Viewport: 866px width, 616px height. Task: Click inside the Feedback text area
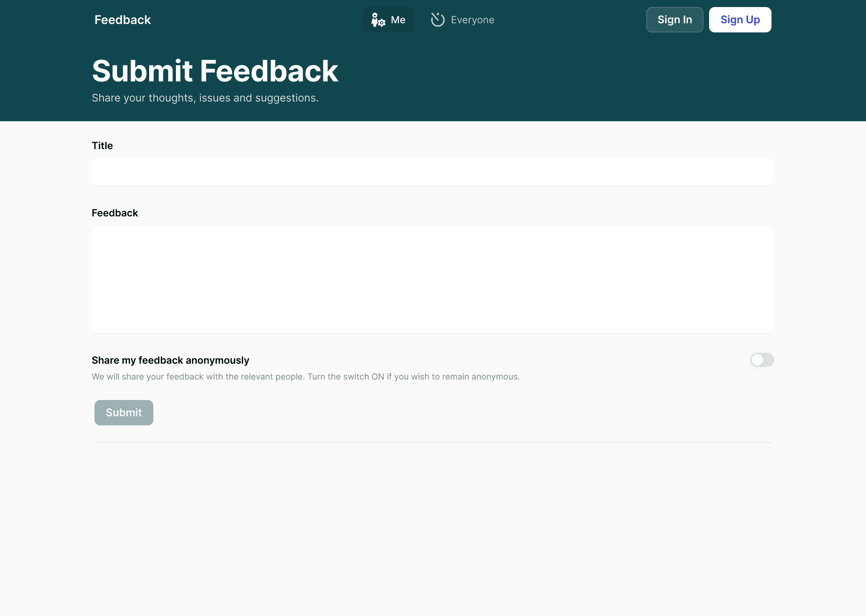433,279
